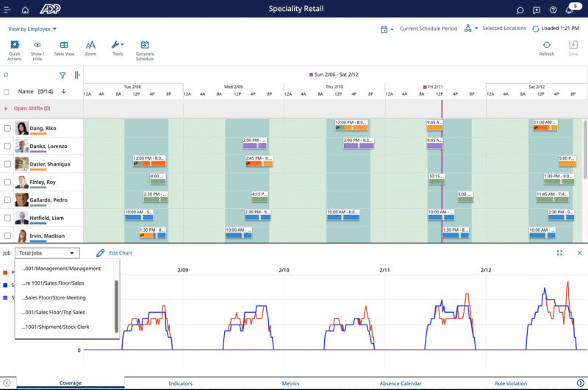Screen dimensions: 588x390
Task: Select Sales Floor/Top Sales option
Action: point(53,312)
